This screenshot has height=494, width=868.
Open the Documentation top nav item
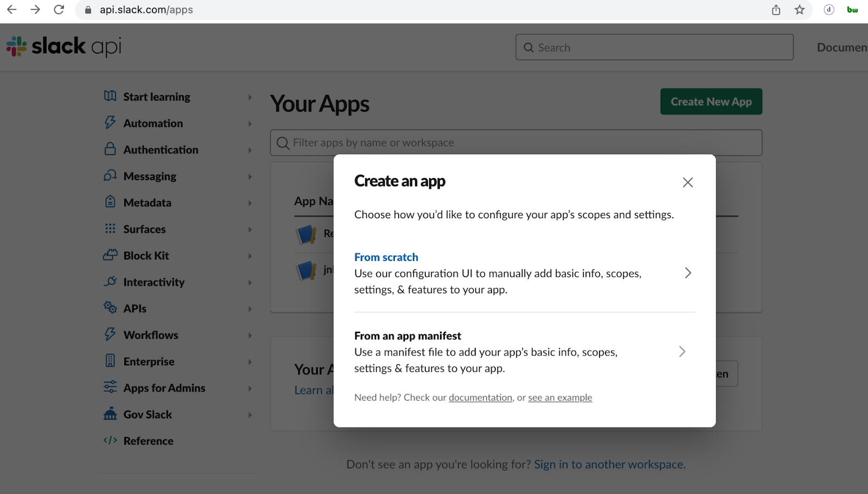tap(842, 47)
